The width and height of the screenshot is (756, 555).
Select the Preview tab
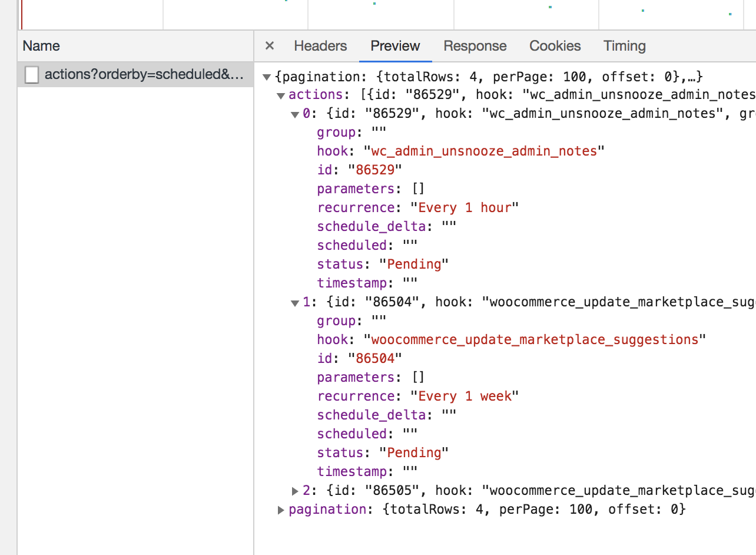coord(394,45)
